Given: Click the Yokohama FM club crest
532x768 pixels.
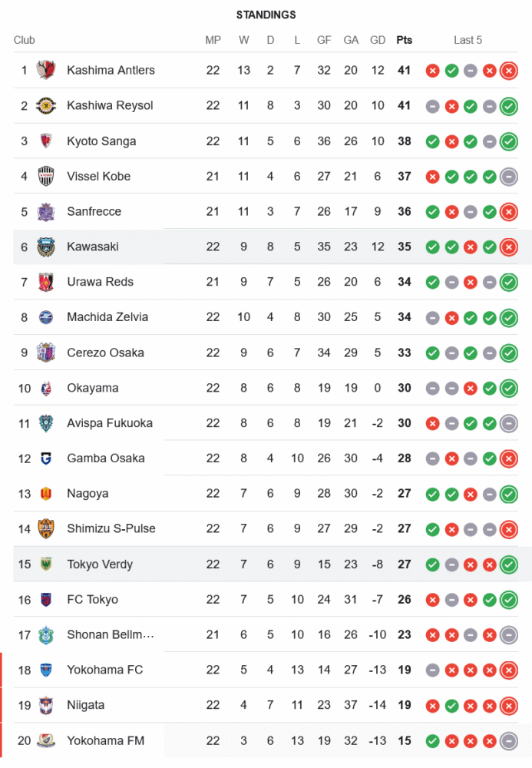Looking at the screenshot, I should (x=46, y=741).
